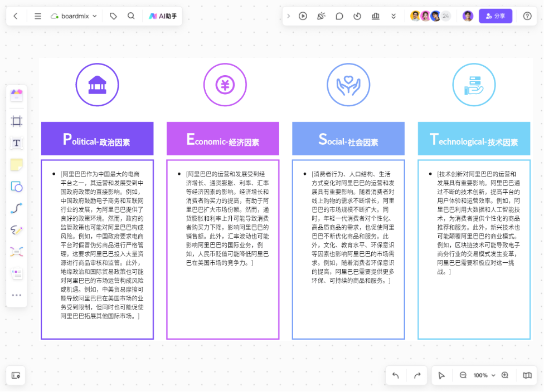Open the minimap icon

[x=527, y=375]
